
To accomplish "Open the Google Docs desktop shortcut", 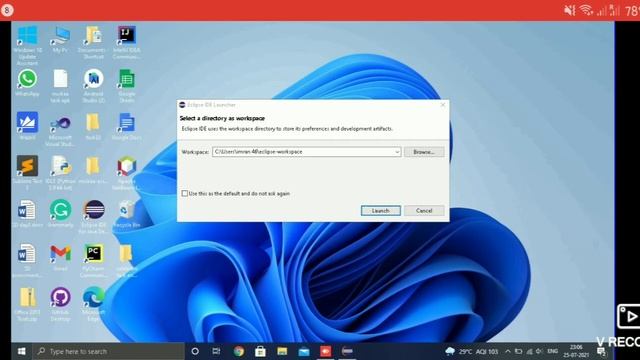I will (x=127, y=127).
